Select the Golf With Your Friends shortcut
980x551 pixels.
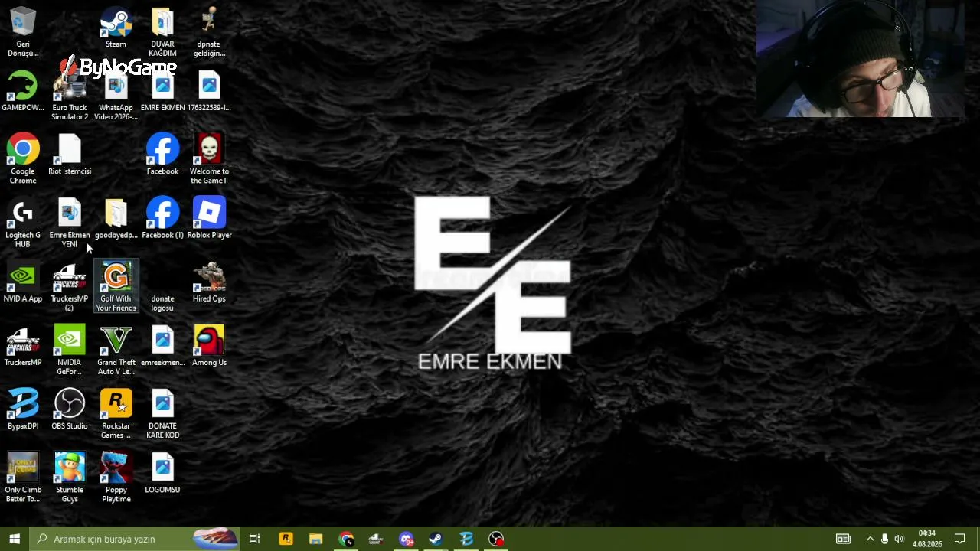click(116, 287)
